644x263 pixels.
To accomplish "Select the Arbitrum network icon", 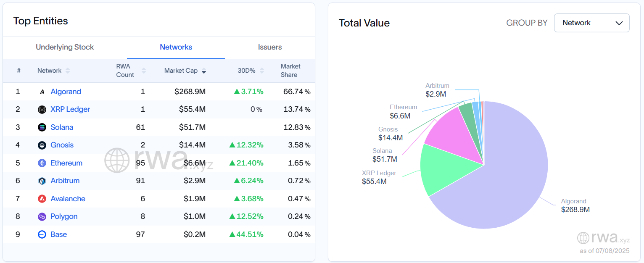I will click(42, 181).
